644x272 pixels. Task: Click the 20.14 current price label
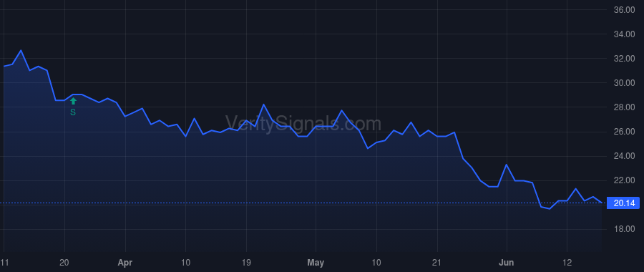click(x=623, y=203)
